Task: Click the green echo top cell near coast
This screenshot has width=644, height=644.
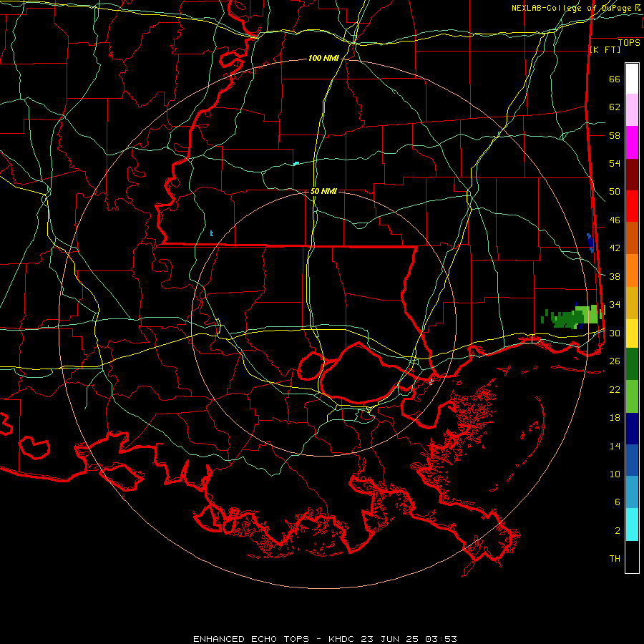Action: click(x=573, y=317)
